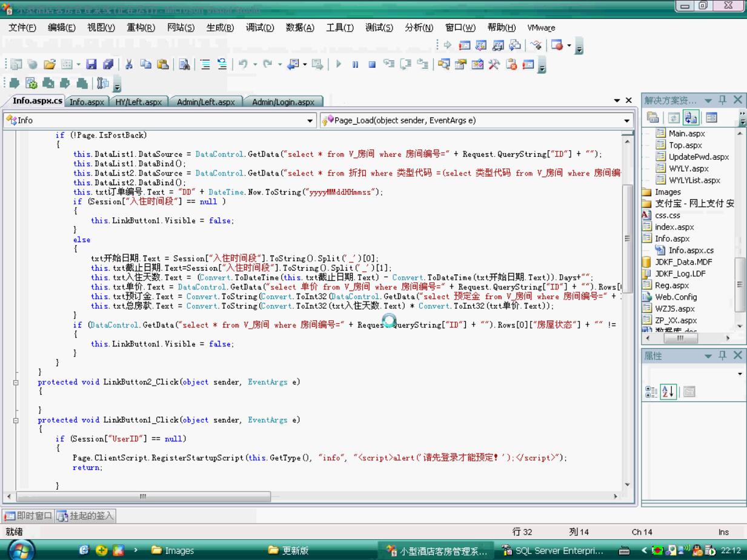The image size is (747, 560).
Task: Click the SQL Server Enterprise taskbar button
Action: (x=552, y=550)
